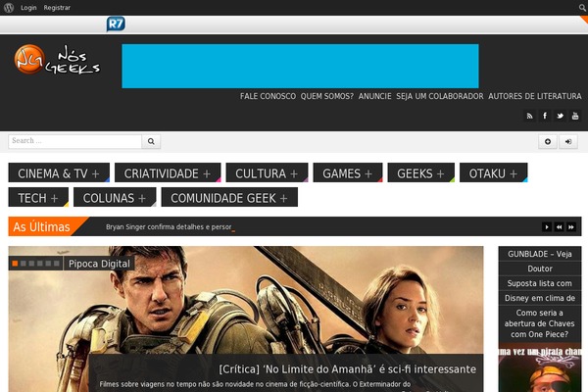Open the Nós Geeks site logo
The height and width of the screenshot is (392, 588).
pos(57,59)
